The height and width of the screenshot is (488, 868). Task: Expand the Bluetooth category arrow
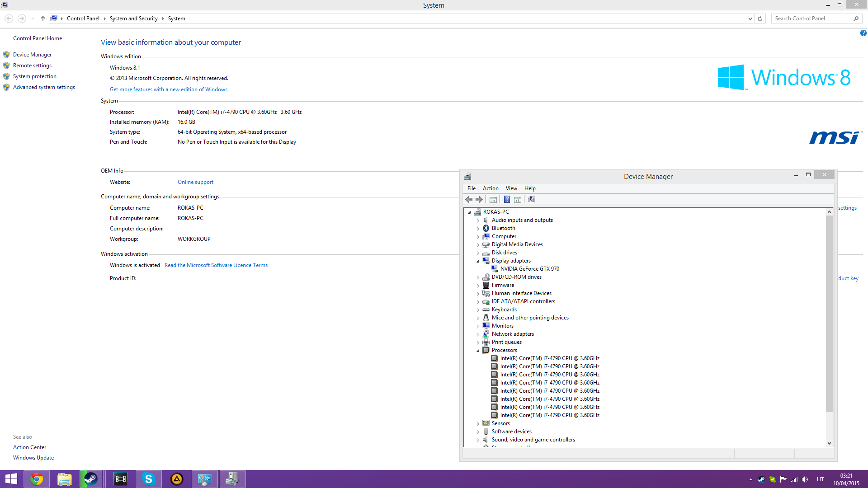pos(478,229)
